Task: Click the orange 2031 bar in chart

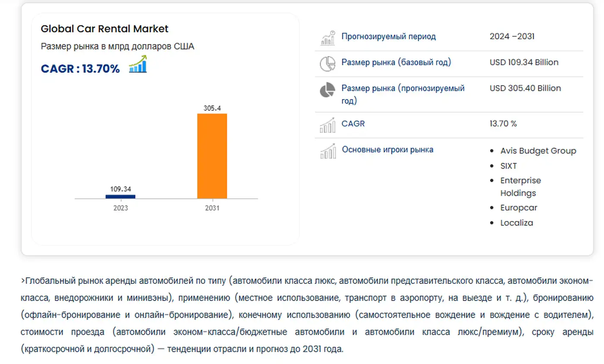Action: click(212, 156)
